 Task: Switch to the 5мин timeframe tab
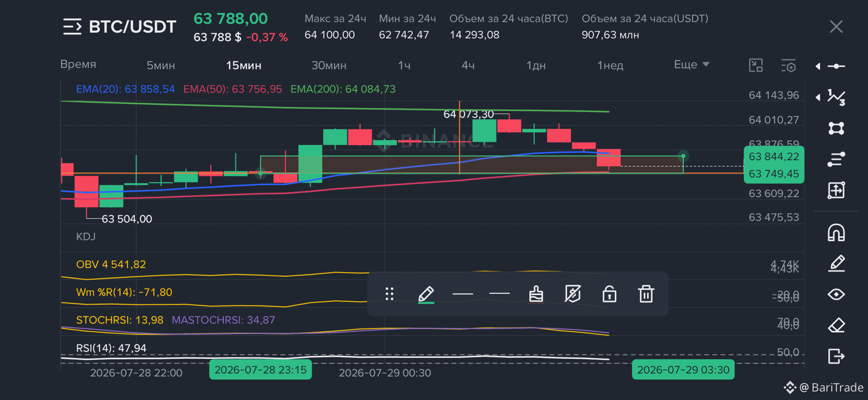pyautogui.click(x=161, y=65)
